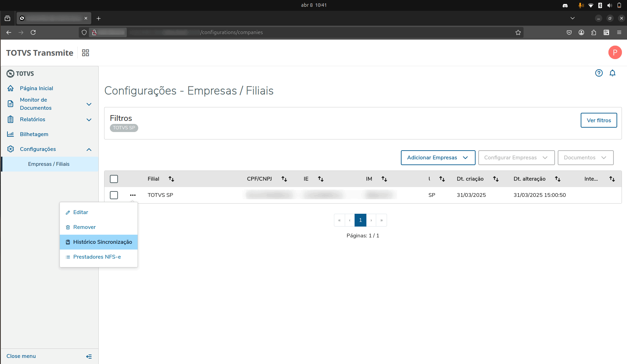
Task: Open the Firefox hamburger menu
Action: (619, 32)
